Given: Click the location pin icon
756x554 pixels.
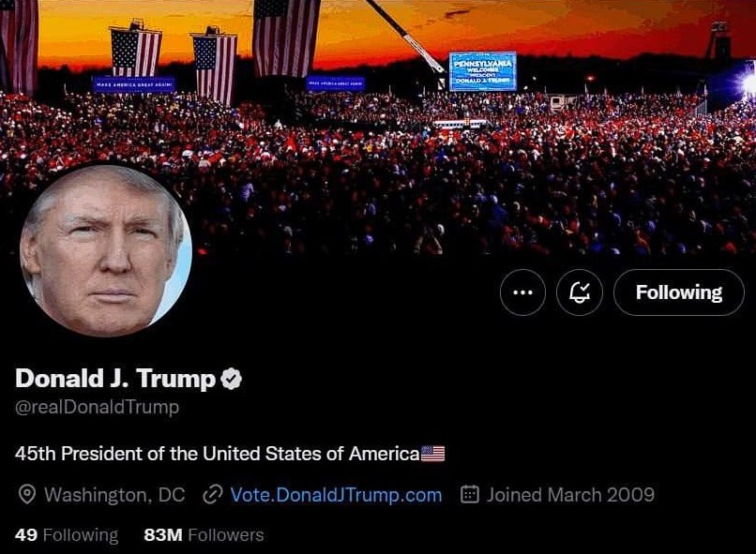Looking at the screenshot, I should 27,495.
